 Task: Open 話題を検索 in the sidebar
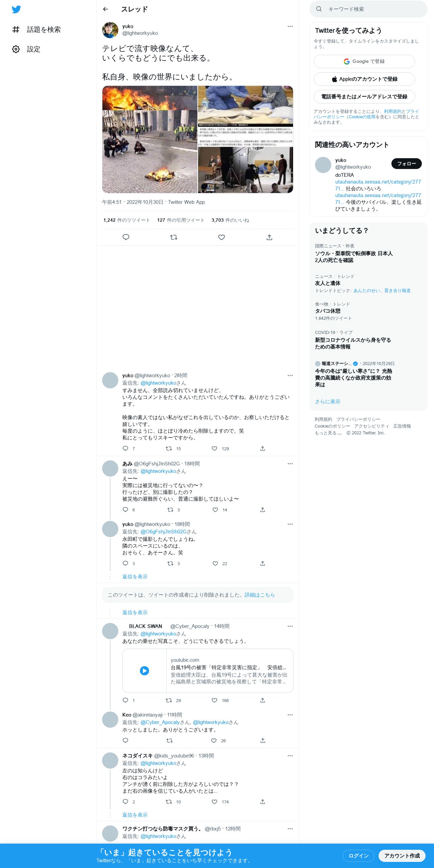(37, 29)
